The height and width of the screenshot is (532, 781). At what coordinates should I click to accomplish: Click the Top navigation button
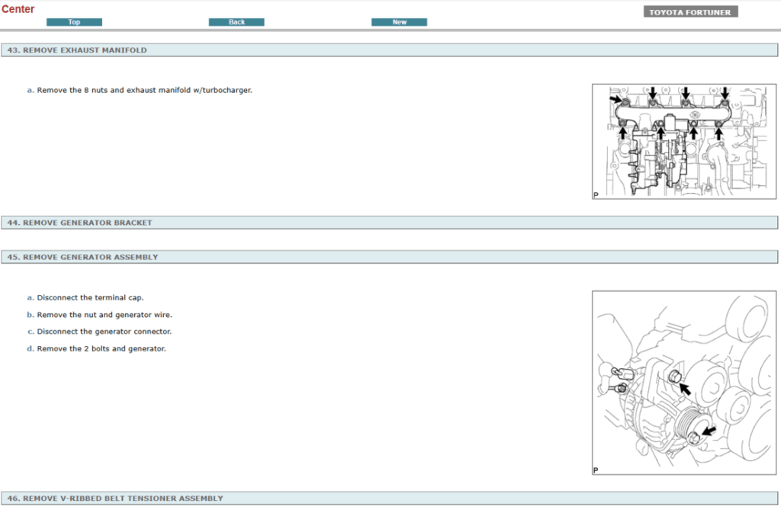click(x=74, y=22)
